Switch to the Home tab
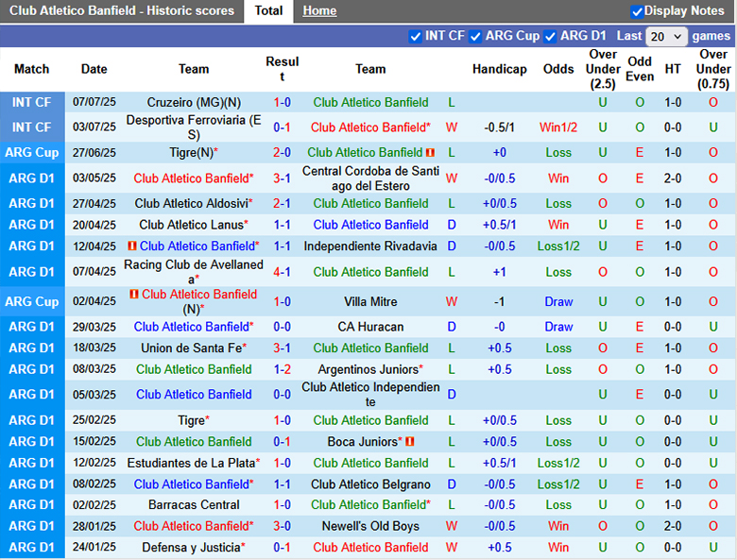 click(319, 10)
